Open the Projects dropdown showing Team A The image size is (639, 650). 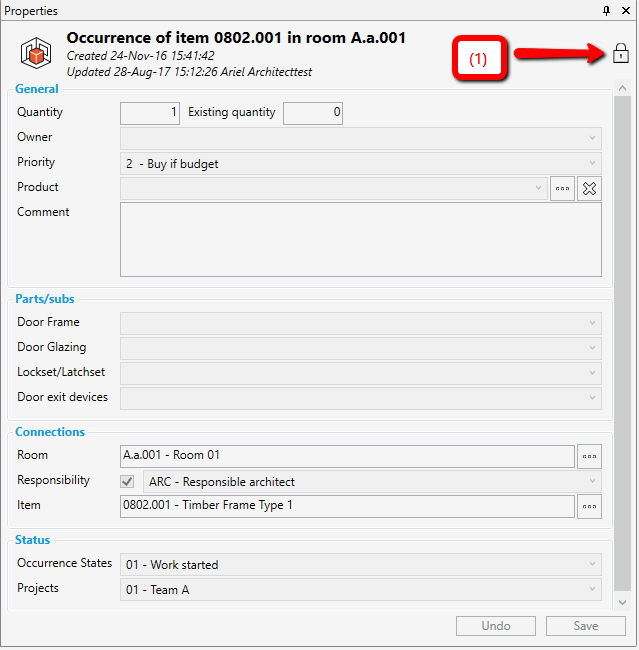click(x=361, y=589)
